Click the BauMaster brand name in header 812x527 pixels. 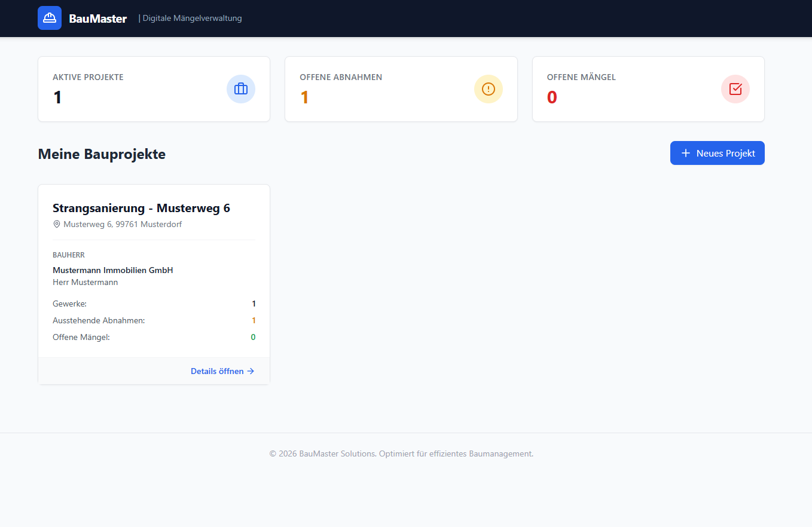98,19
